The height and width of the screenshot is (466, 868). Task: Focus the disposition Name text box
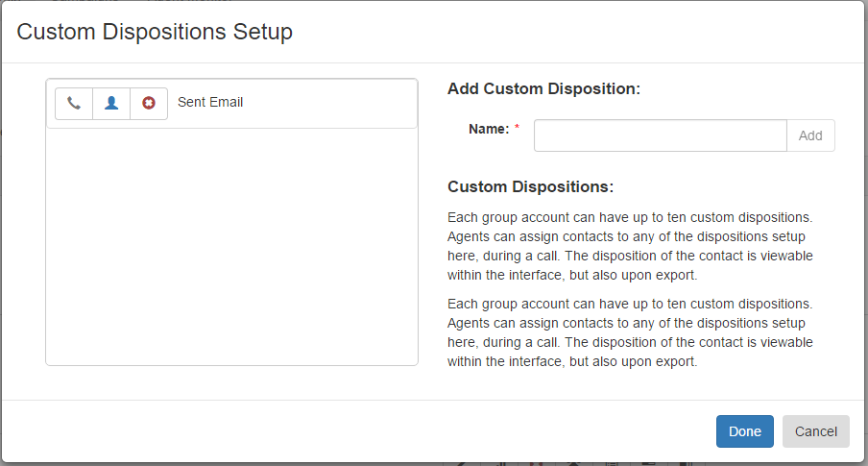click(x=660, y=135)
